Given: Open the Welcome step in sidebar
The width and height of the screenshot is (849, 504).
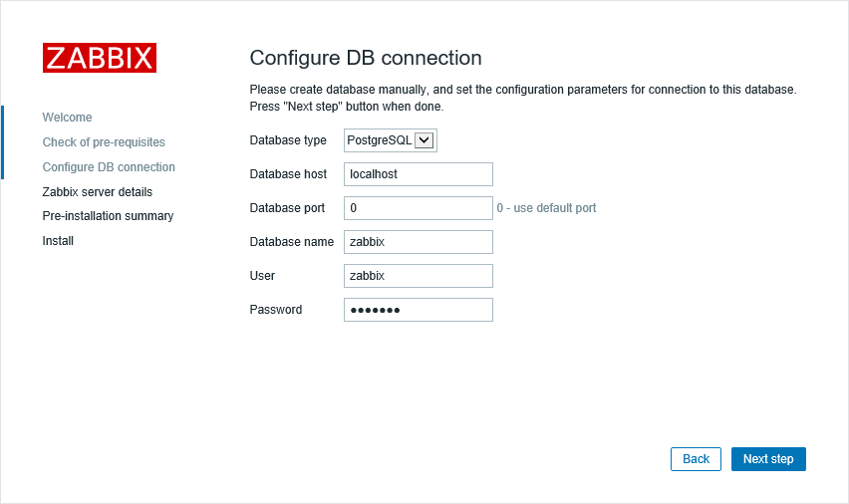Looking at the screenshot, I should tap(67, 118).
